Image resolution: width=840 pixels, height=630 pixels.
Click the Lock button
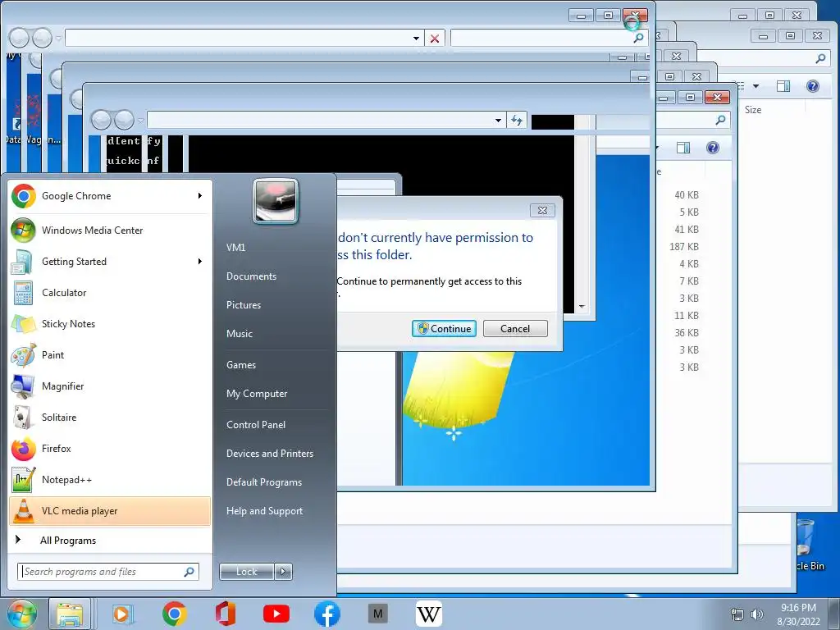[x=247, y=572]
